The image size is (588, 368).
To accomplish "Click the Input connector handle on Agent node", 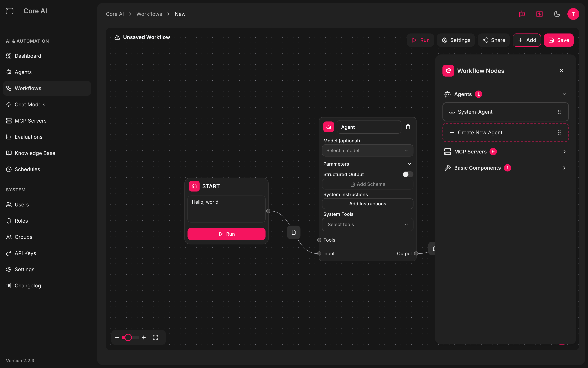I will click(319, 253).
